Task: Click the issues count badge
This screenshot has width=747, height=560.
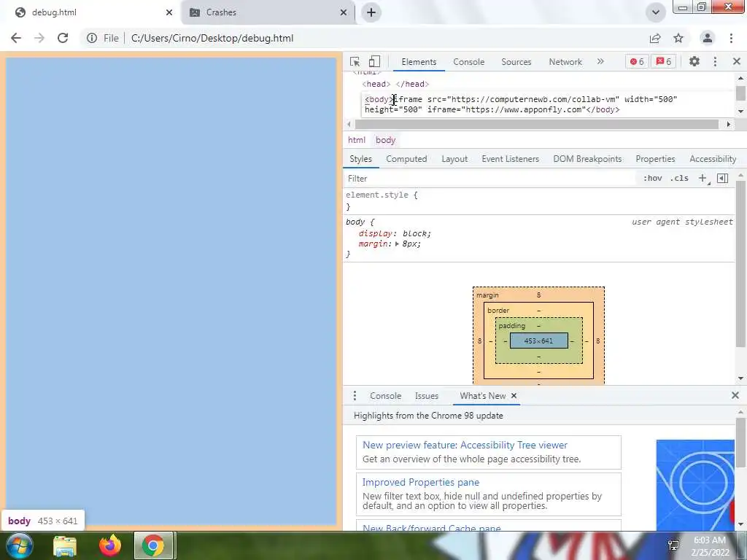Action: click(664, 61)
